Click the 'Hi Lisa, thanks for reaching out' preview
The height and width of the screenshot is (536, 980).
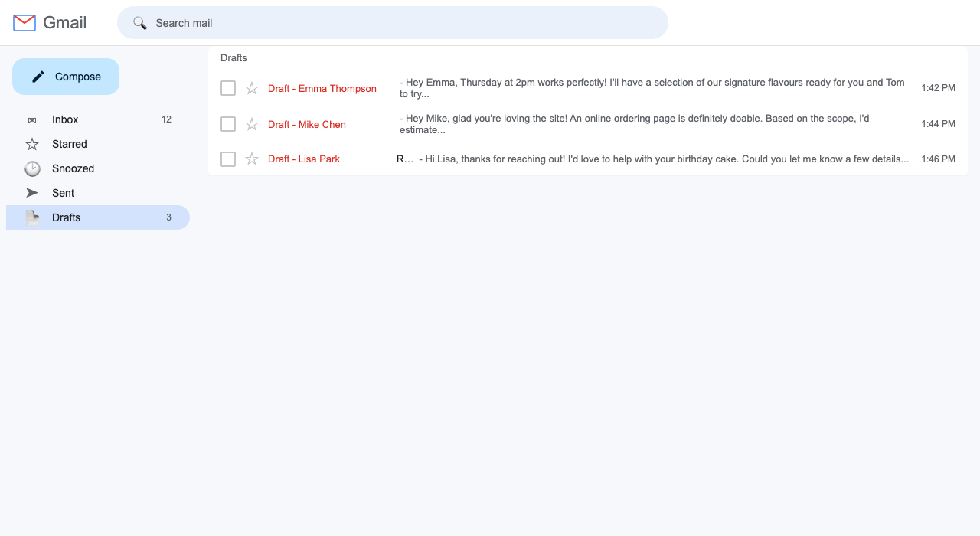664,159
